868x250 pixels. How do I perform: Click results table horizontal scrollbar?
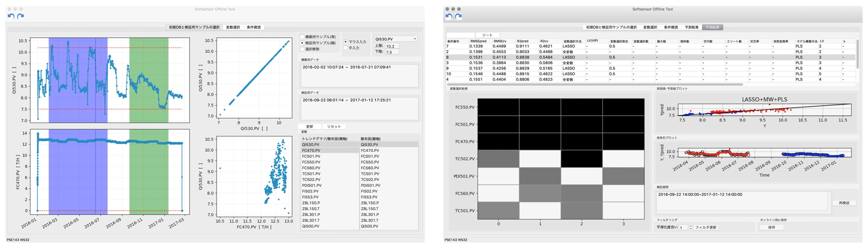(594, 85)
